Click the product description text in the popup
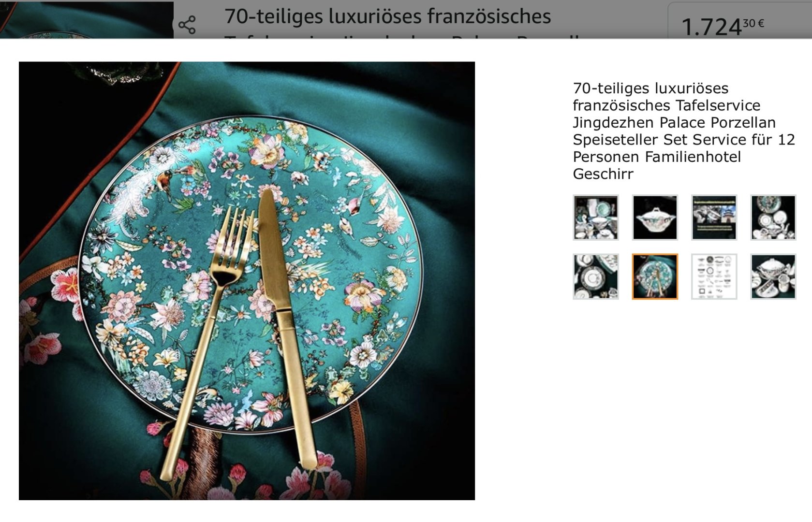812x522 pixels. pyautogui.click(x=684, y=130)
